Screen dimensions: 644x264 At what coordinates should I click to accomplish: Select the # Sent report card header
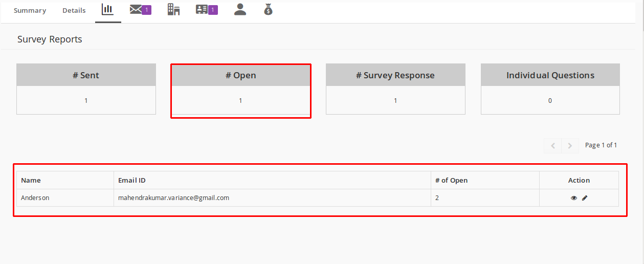86,75
